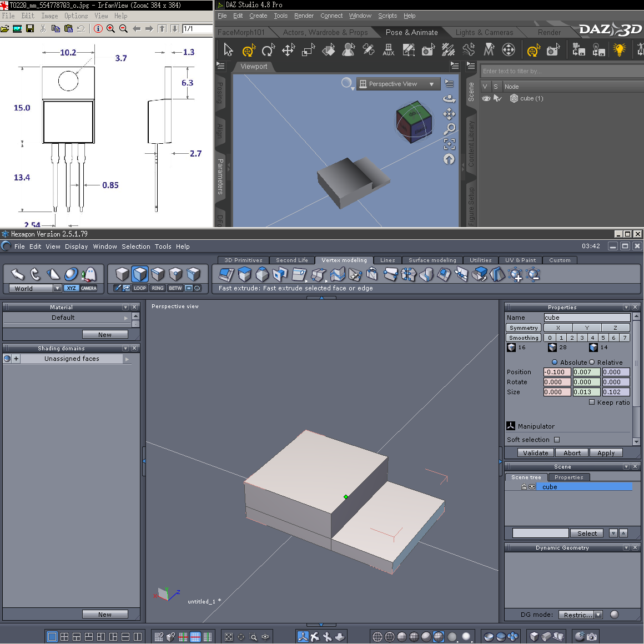Image resolution: width=644 pixels, height=644 pixels.
Task: Toggle the XYZ manipulator mode button
Action: pyautogui.click(x=72, y=288)
